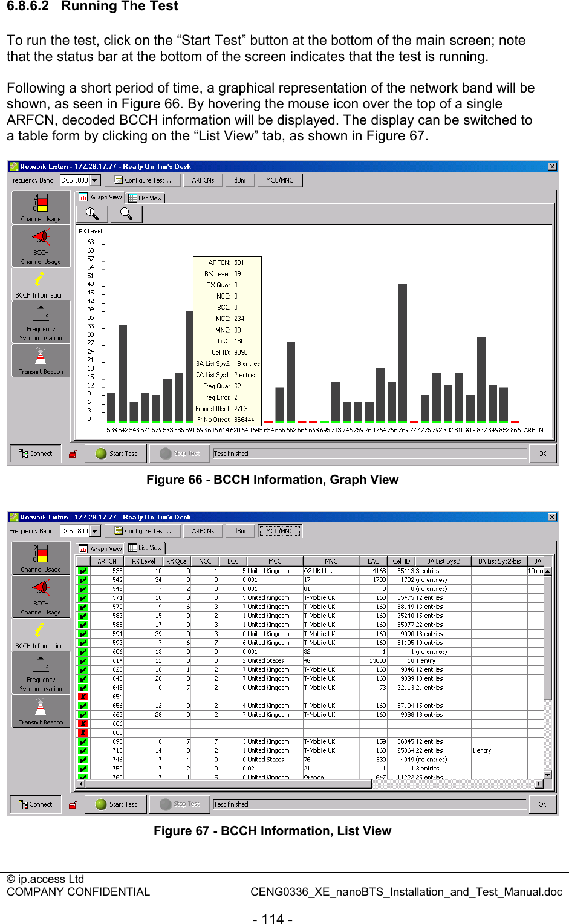The image size is (569, 924).
Task: Click Connect button in Figure 67 window
Action: pos(36,804)
